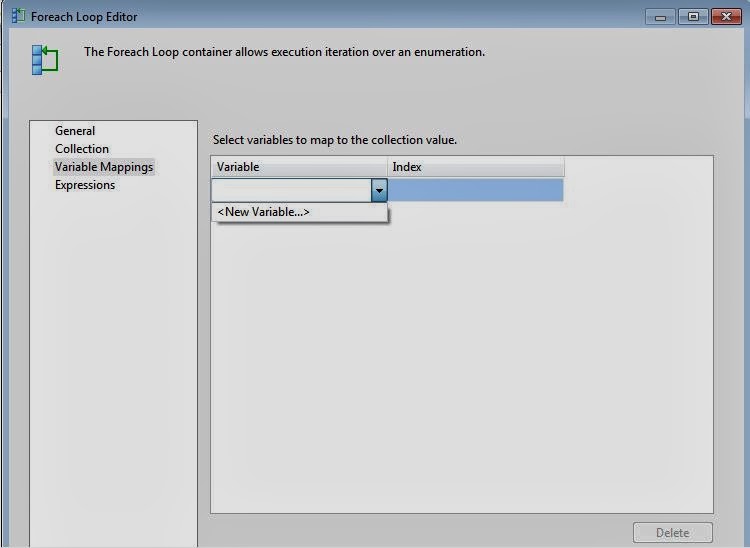Click the Foreach Loop container description text

point(285,52)
